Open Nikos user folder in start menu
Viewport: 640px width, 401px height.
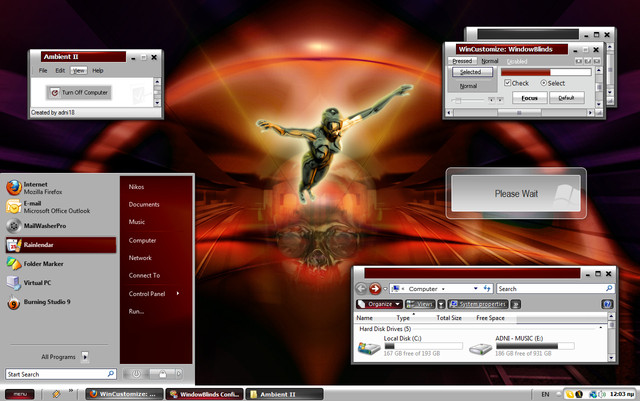click(x=136, y=187)
